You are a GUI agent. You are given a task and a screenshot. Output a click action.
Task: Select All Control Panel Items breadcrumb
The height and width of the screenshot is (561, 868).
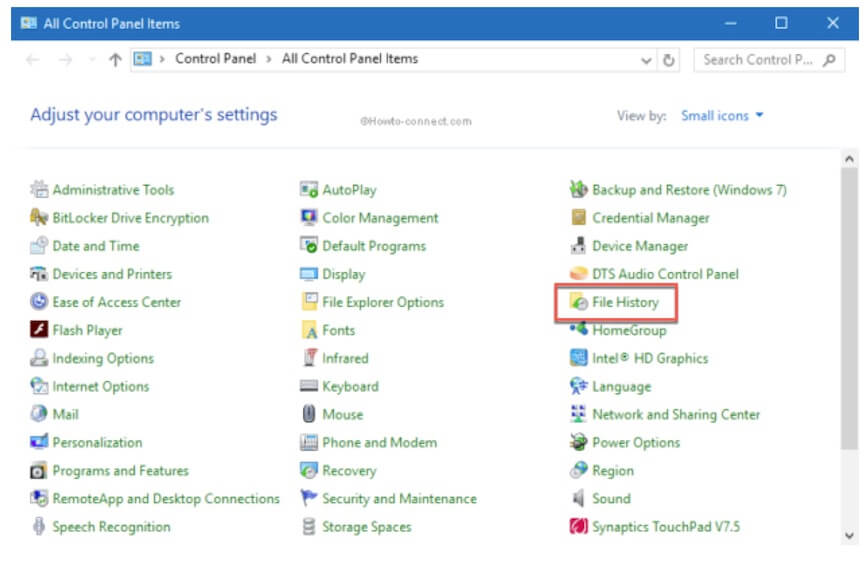[x=349, y=59]
